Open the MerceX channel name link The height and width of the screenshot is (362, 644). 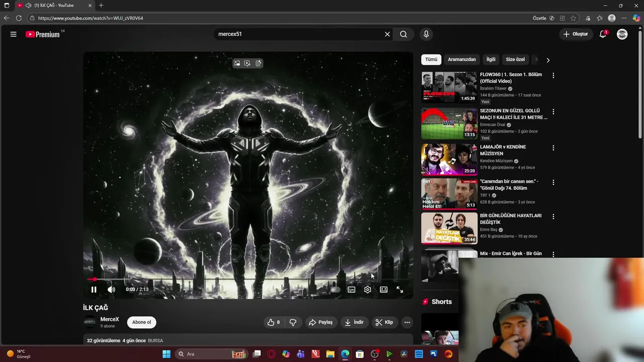tap(110, 319)
